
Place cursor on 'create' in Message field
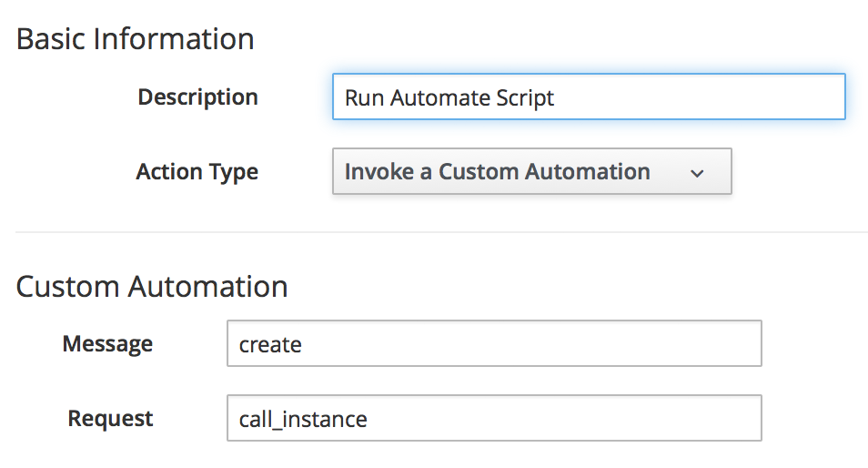click(x=269, y=345)
